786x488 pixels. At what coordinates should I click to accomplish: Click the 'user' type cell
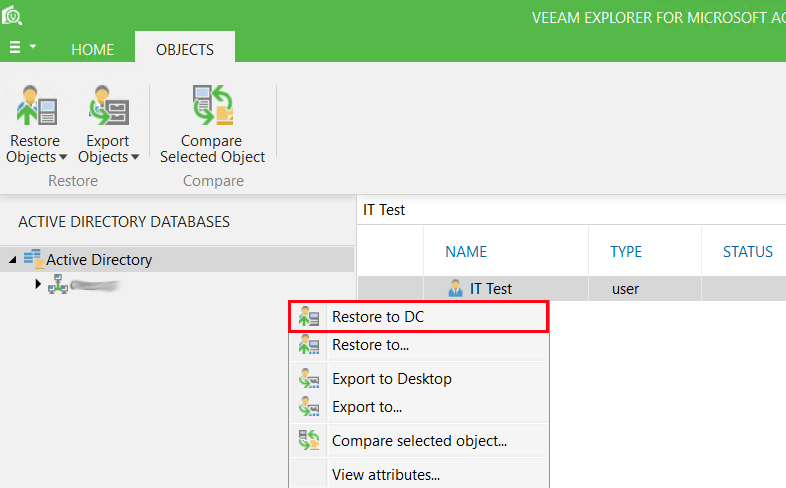click(625, 289)
